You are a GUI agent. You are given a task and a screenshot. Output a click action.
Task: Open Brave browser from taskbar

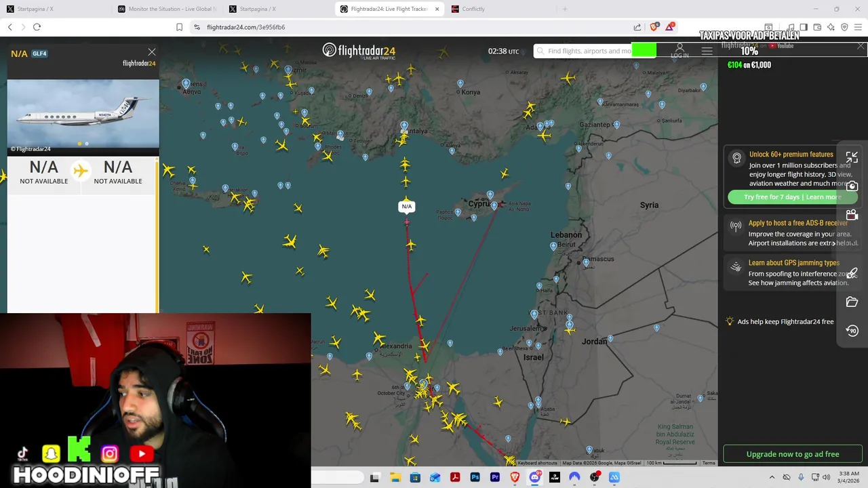click(x=515, y=477)
